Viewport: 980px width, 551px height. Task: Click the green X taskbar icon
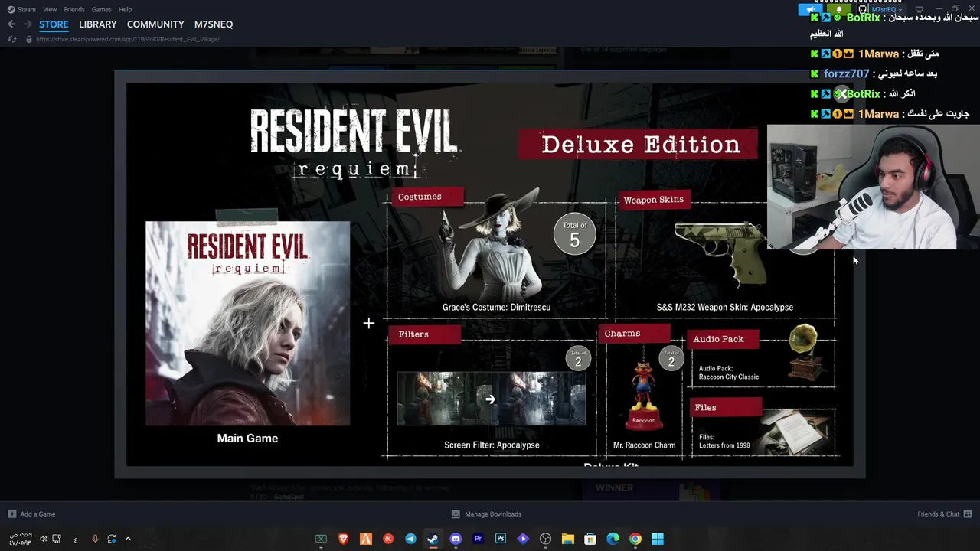coord(321,539)
